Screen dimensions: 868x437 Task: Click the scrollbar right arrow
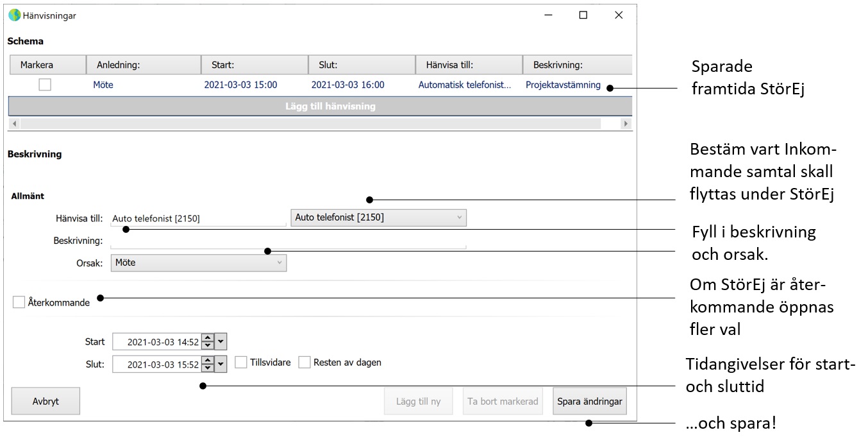(626, 123)
